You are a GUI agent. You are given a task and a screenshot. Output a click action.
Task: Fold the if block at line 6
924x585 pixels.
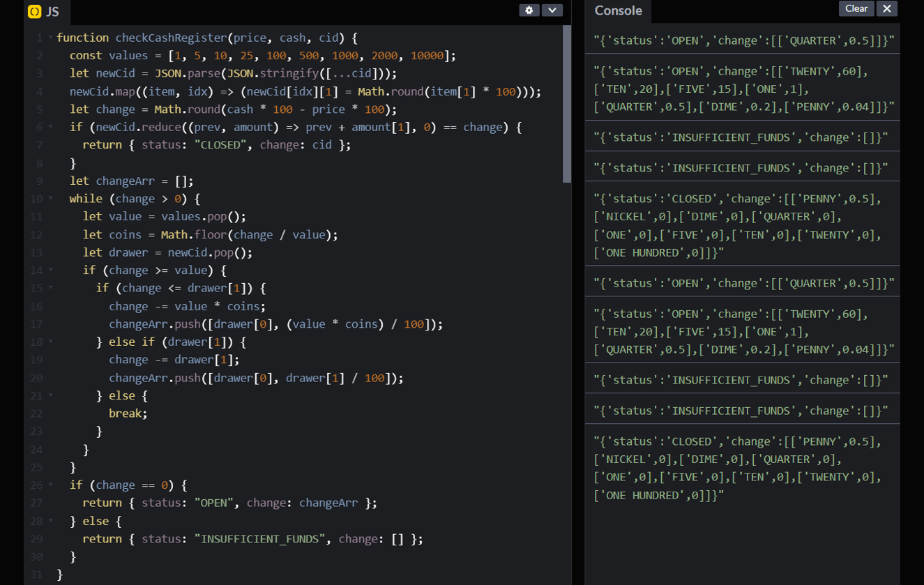click(50, 128)
